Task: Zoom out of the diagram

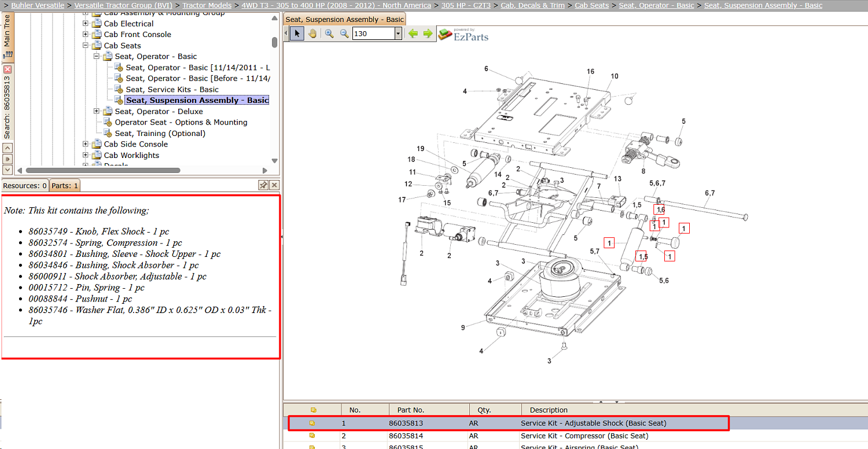Action: click(344, 34)
